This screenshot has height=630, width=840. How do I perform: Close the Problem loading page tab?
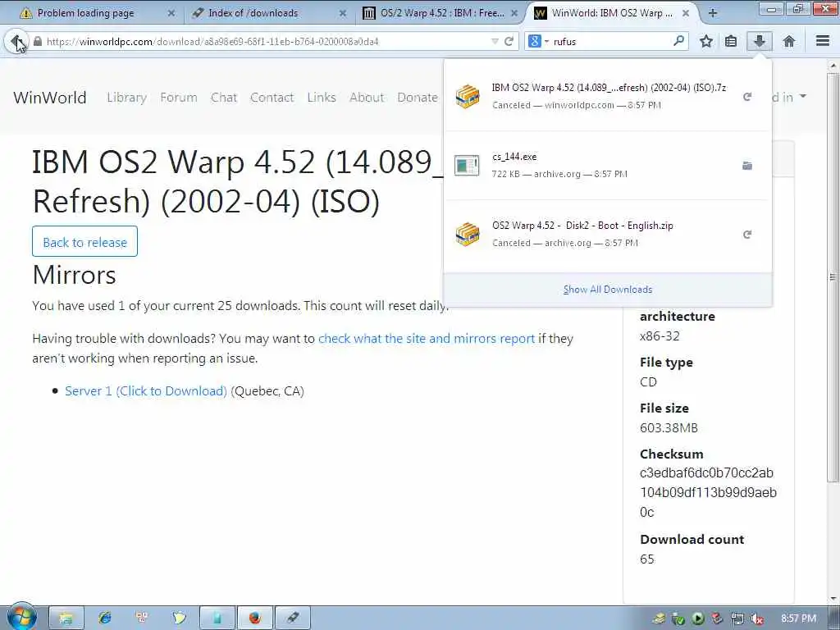tap(171, 13)
